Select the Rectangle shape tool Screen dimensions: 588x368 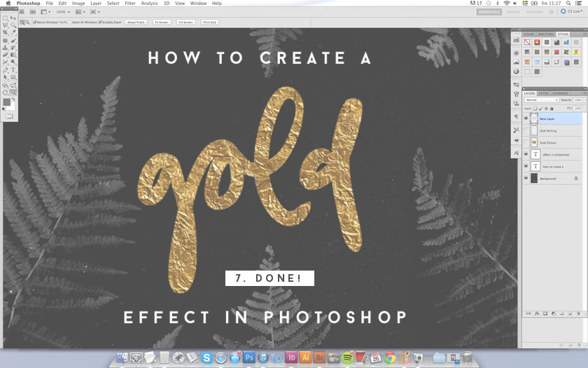coord(13,77)
